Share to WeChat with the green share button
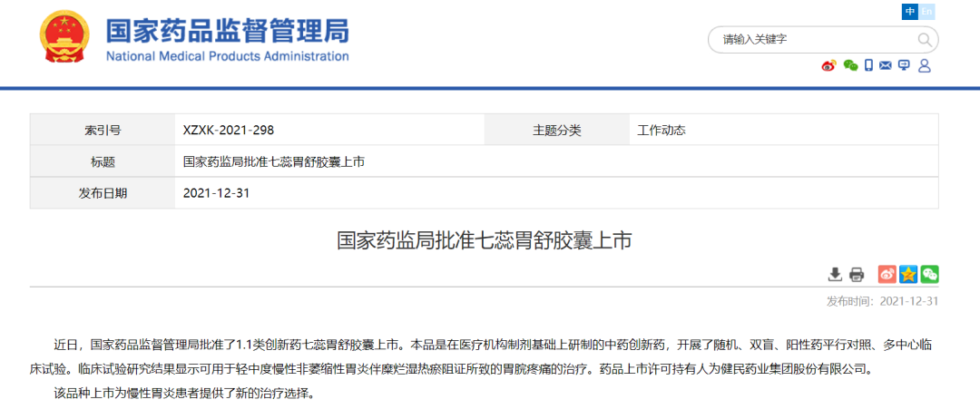 929,274
